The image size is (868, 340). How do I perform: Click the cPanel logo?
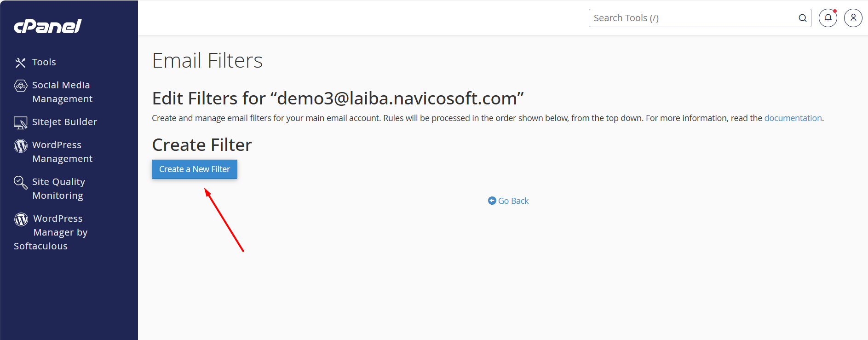pos(48,26)
